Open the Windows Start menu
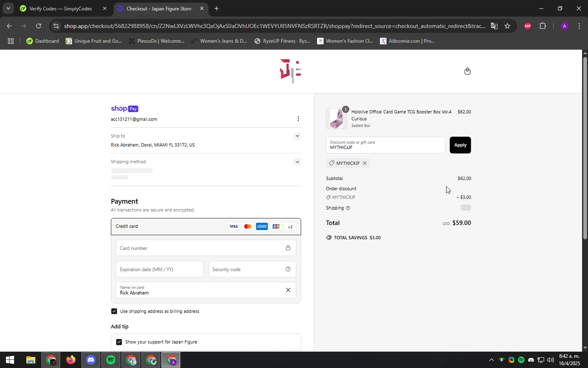This screenshot has width=588, height=368. coord(10,360)
